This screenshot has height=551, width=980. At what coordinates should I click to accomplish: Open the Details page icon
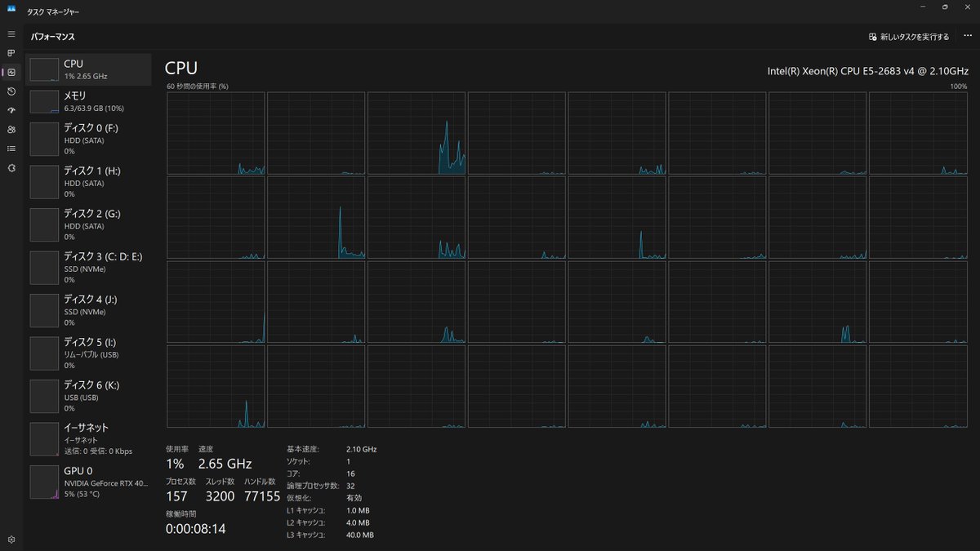[11, 149]
